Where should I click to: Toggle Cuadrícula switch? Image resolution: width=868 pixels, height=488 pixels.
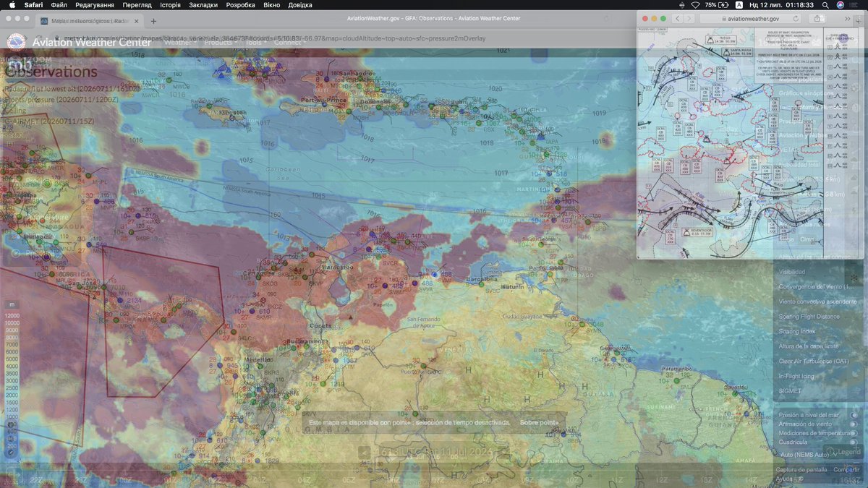pyautogui.click(x=854, y=441)
